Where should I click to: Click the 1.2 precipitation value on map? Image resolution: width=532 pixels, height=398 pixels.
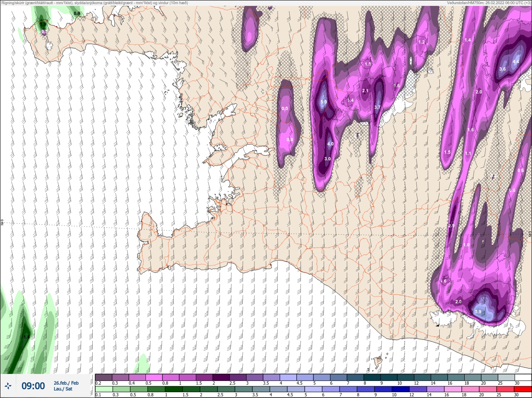click(x=421, y=42)
